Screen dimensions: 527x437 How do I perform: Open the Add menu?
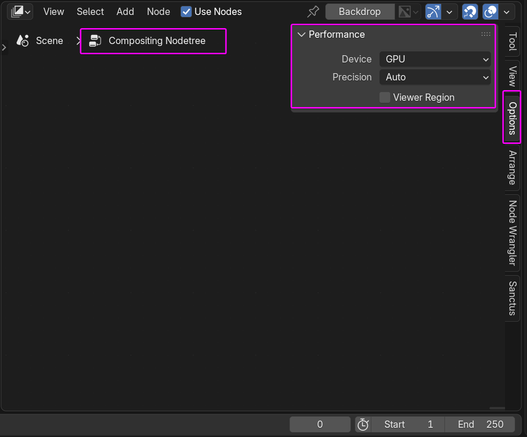click(x=125, y=12)
